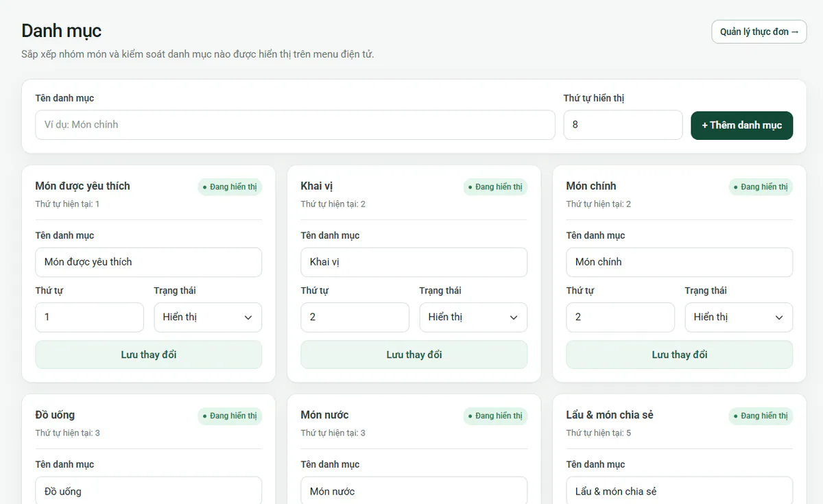Save changes for Món được yêu thích
Image resolution: width=823 pixels, height=504 pixels.
(149, 355)
